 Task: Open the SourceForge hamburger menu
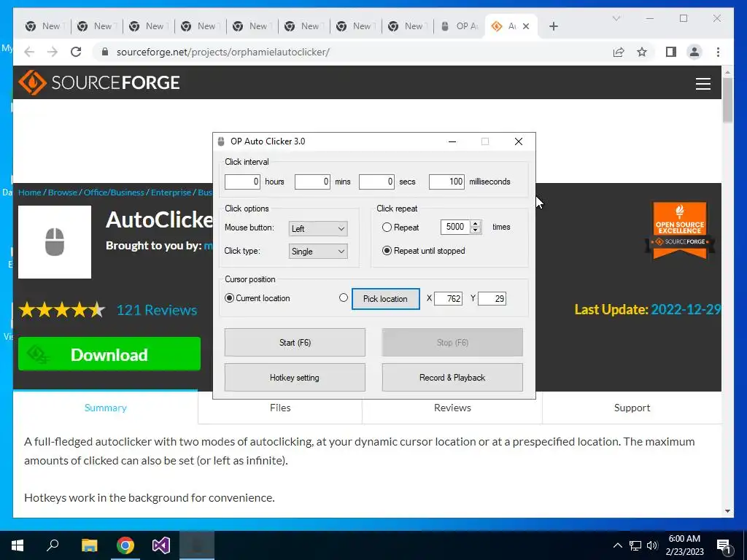point(703,84)
